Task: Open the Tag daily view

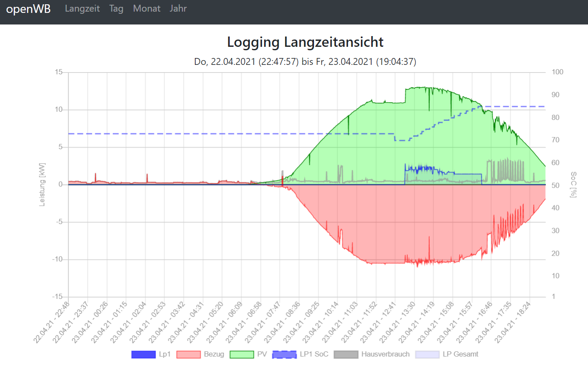Action: click(x=116, y=9)
